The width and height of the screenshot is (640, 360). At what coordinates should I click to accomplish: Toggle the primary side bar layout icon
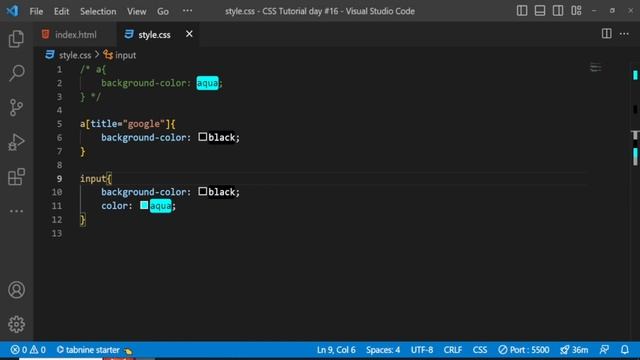(522, 11)
